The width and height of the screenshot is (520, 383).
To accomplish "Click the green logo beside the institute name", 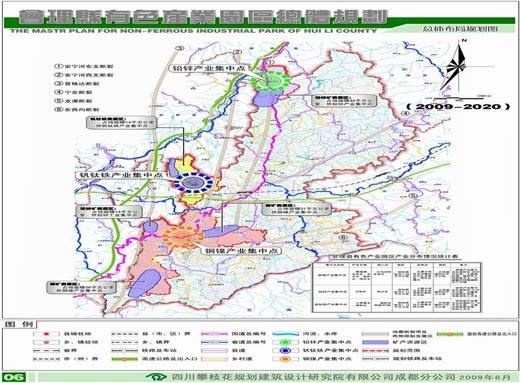I will point(156,377).
